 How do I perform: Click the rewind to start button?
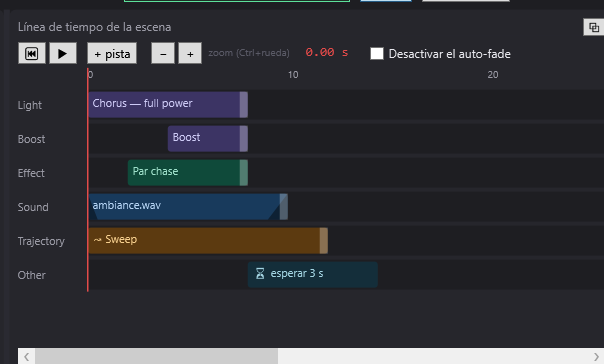(32, 53)
